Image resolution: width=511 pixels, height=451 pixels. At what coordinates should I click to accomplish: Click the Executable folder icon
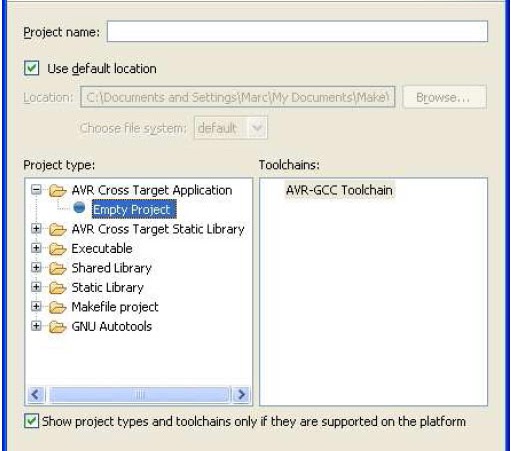pos(58,249)
